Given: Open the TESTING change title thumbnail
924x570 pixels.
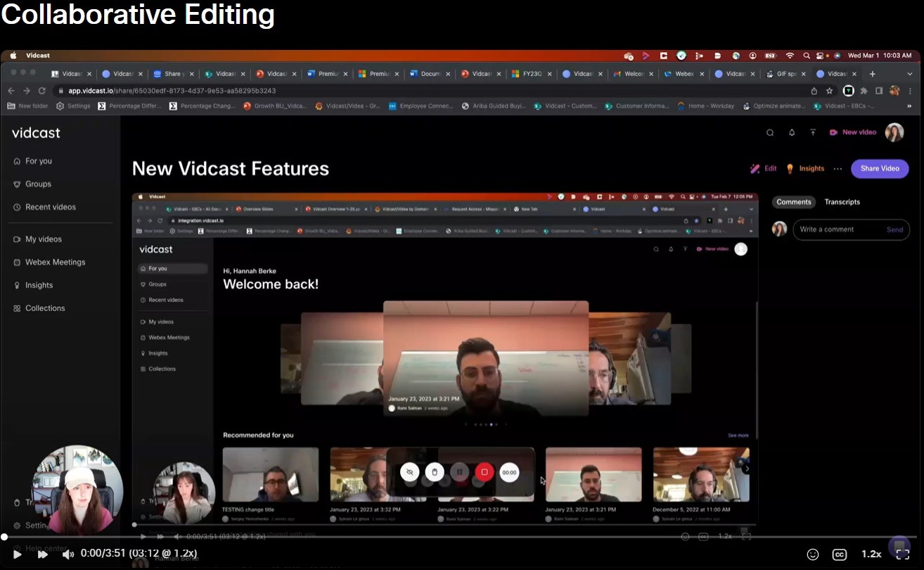Looking at the screenshot, I should pyautogui.click(x=270, y=474).
